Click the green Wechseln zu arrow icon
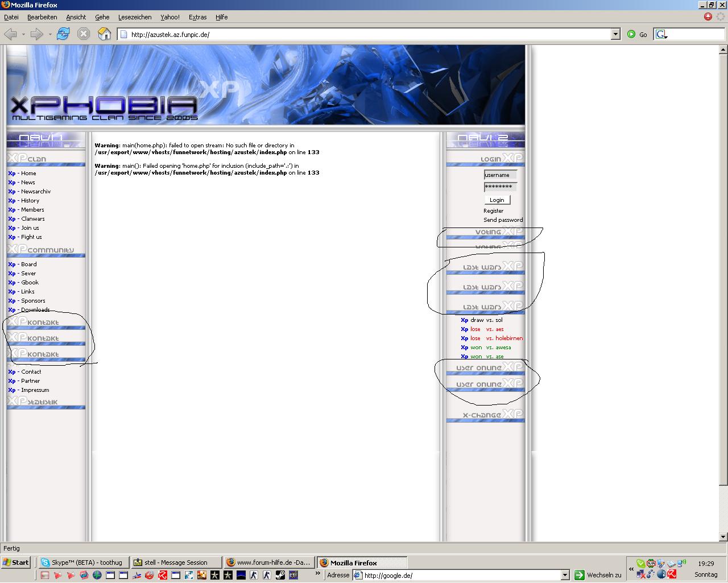Image resolution: width=728 pixels, height=583 pixels. coord(580,575)
